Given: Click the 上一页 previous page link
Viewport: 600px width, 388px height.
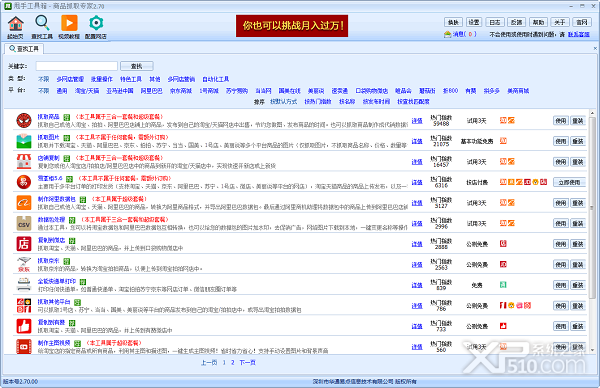Looking at the screenshot, I should coord(209,362).
